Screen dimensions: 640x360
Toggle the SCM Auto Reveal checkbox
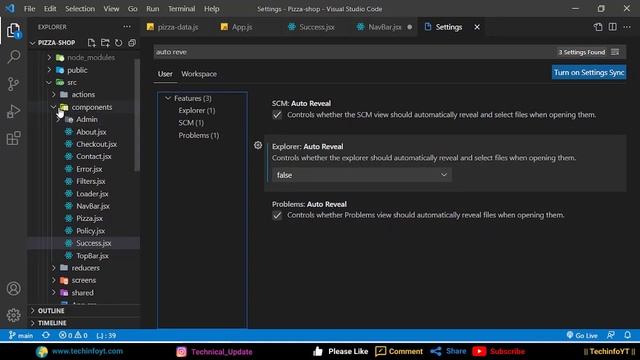click(277, 115)
